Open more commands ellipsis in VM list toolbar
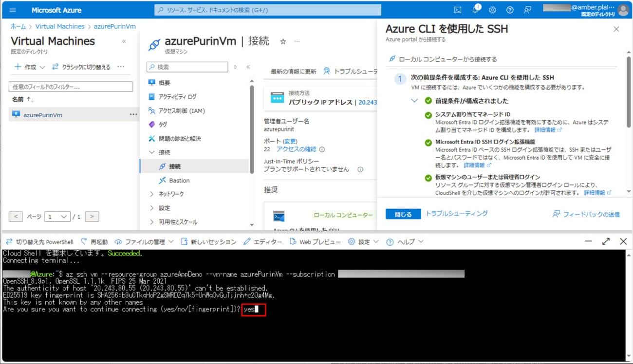633x364 pixels. 121,67
